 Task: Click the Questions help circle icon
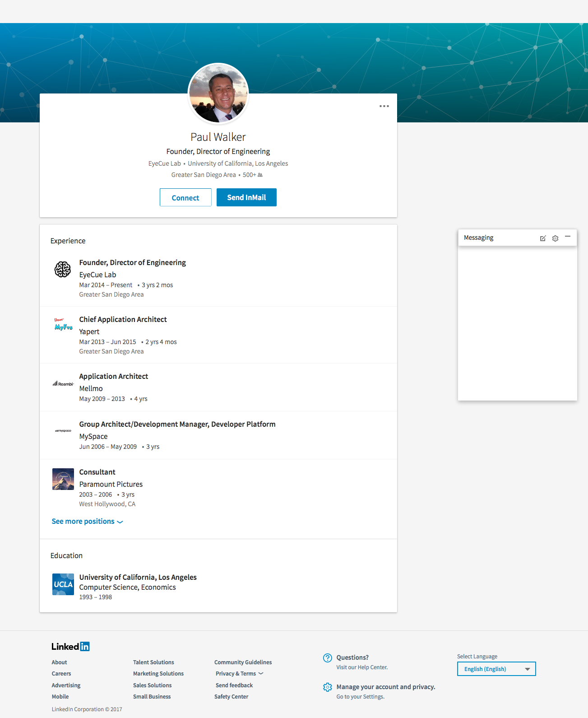coord(328,658)
